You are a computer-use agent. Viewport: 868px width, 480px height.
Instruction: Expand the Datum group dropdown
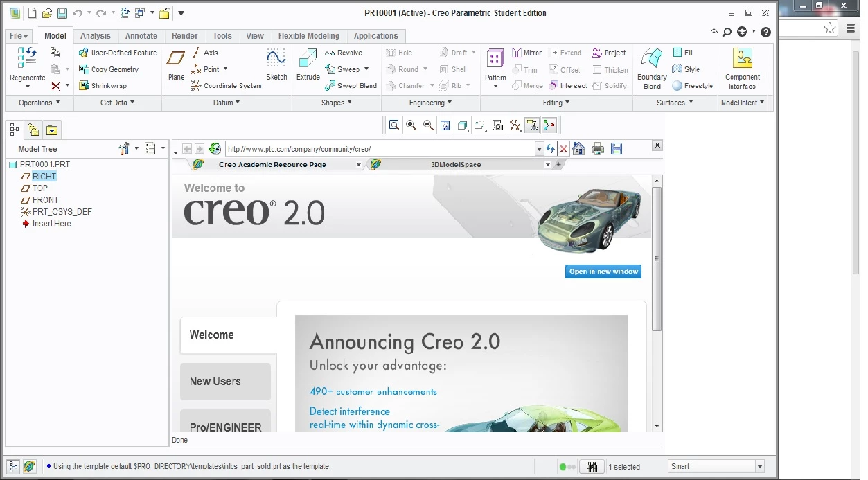click(227, 103)
